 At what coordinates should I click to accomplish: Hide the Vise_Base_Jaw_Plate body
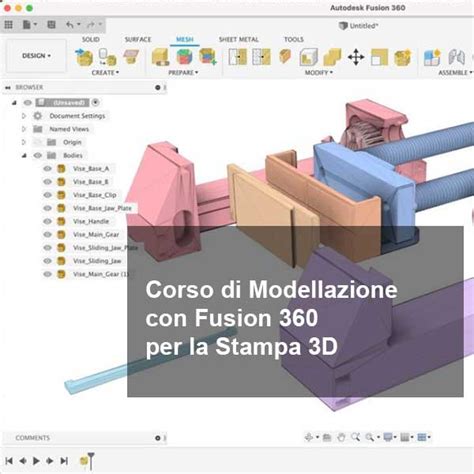pos(48,208)
